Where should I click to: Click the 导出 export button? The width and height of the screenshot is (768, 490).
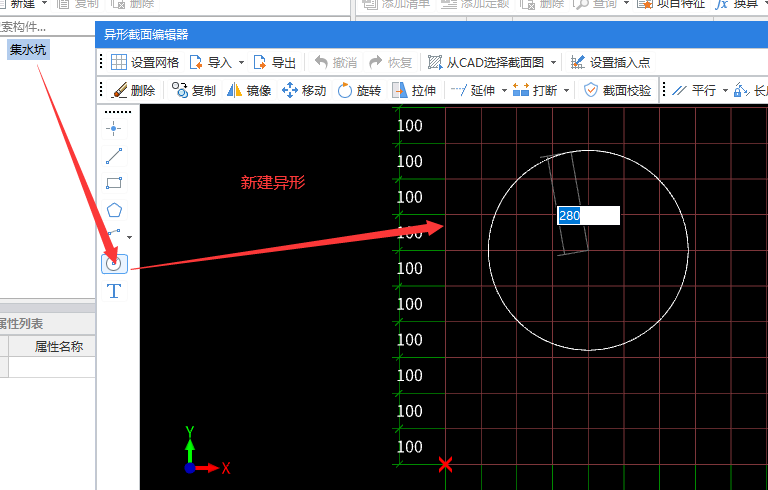click(275, 62)
